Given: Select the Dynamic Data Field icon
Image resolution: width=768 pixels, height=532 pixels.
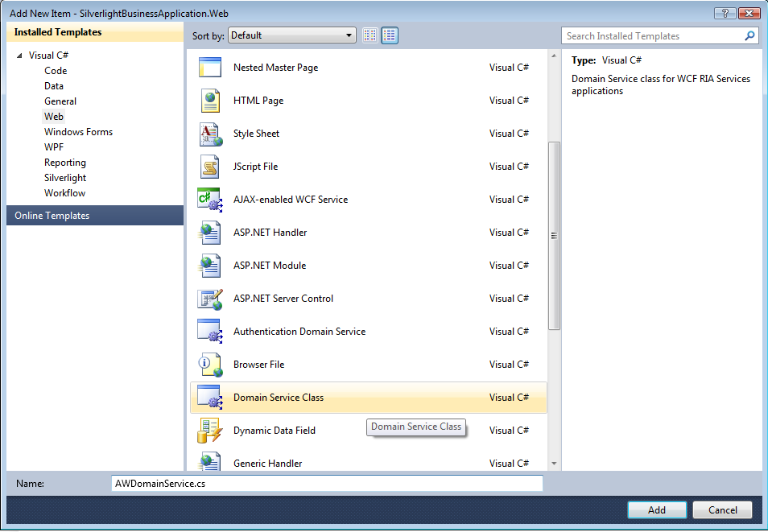Looking at the screenshot, I should click(210, 431).
